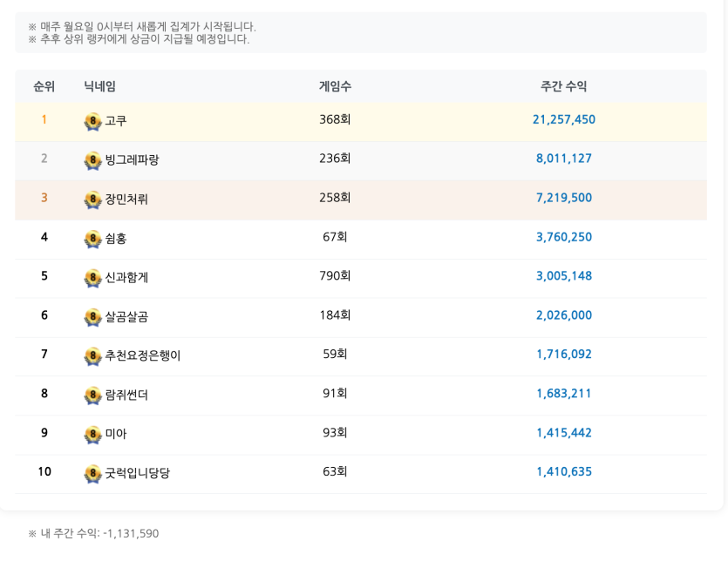Click nickname 쉼홍
The width and height of the screenshot is (728, 568).
[116, 238]
